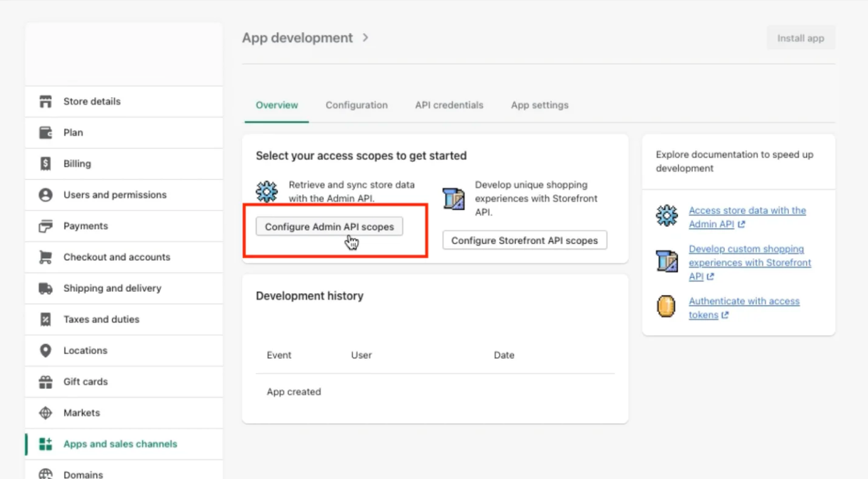
Task: Click the Admin API gear icon in scopes card
Action: [266, 191]
